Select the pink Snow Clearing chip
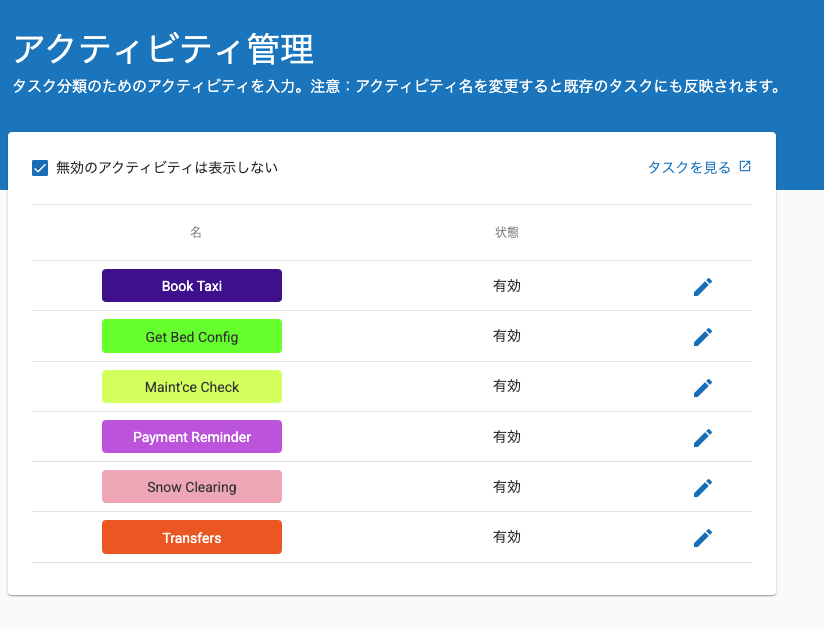Image resolution: width=824 pixels, height=629 pixels. point(192,487)
